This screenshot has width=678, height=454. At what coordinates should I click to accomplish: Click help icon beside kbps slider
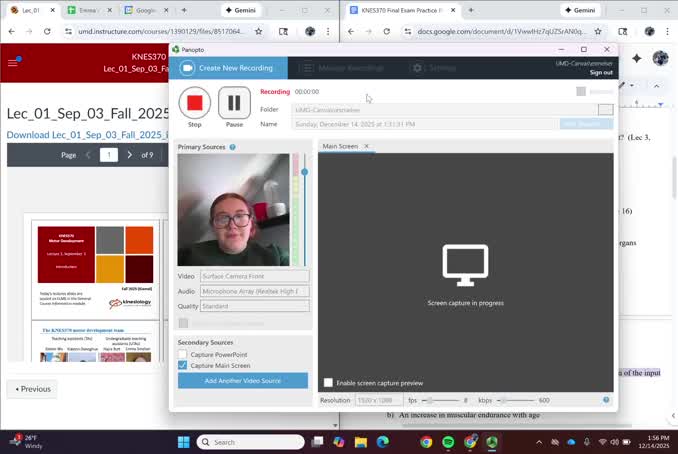click(x=606, y=400)
